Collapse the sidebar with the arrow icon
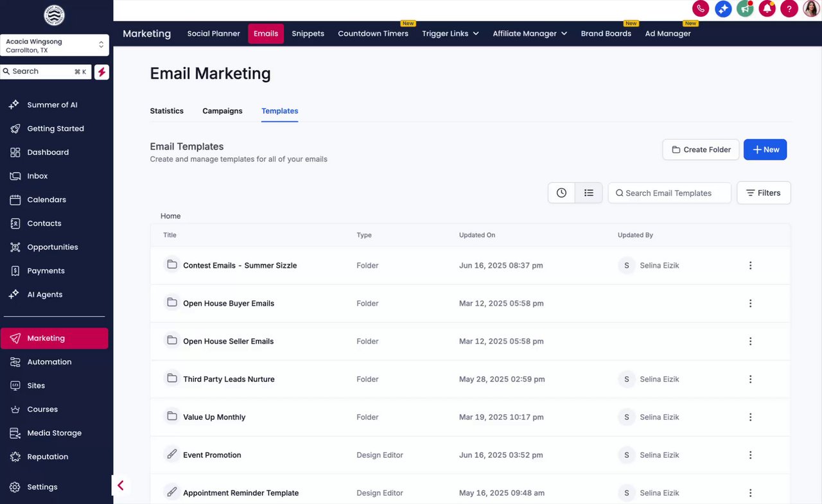Screen dimensions: 822x504 coord(121,486)
